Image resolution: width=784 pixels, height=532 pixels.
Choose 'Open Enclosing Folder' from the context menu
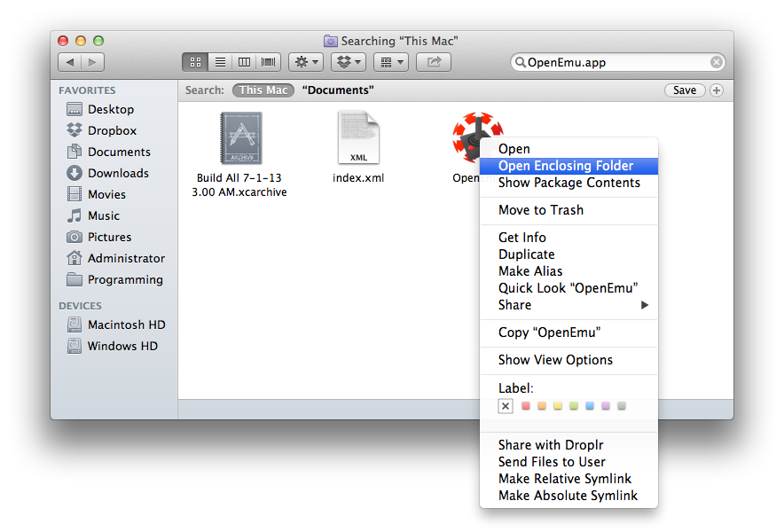[x=568, y=166]
